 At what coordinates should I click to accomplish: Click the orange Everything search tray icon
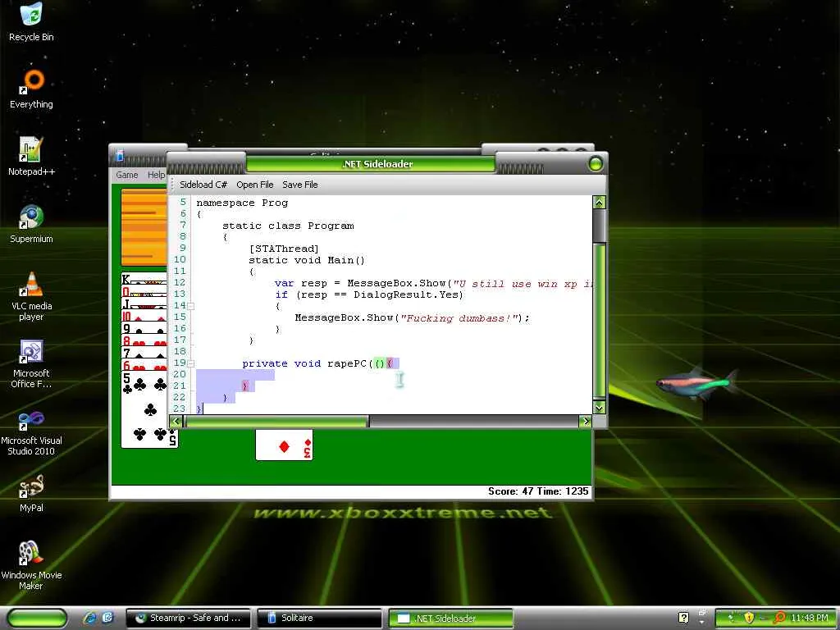click(x=779, y=618)
